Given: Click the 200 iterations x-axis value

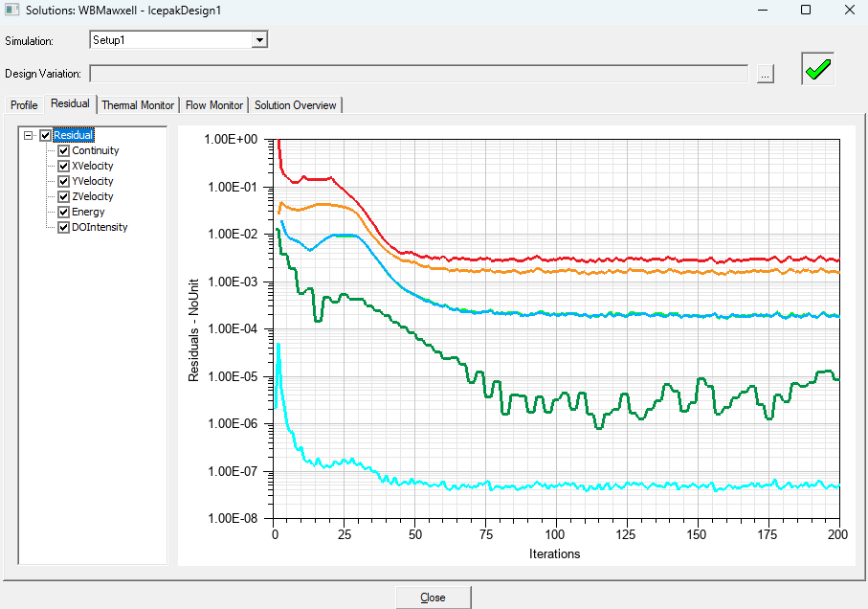Looking at the screenshot, I should point(838,534).
